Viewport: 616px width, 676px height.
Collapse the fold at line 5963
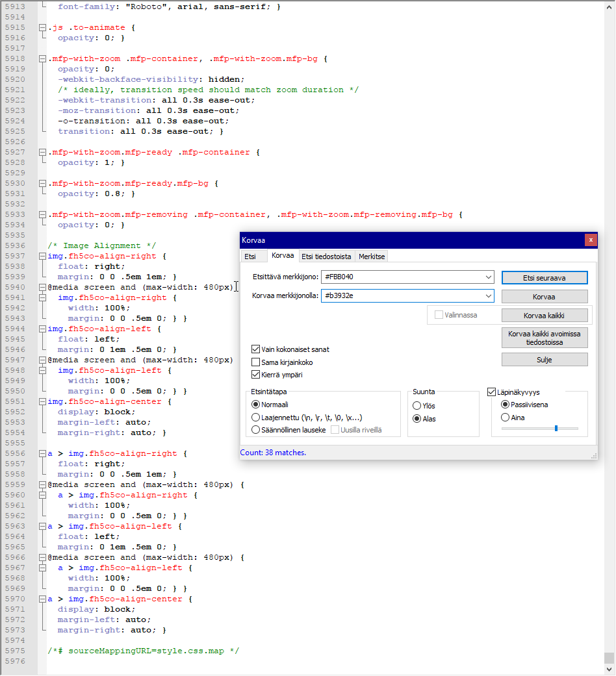click(42, 527)
